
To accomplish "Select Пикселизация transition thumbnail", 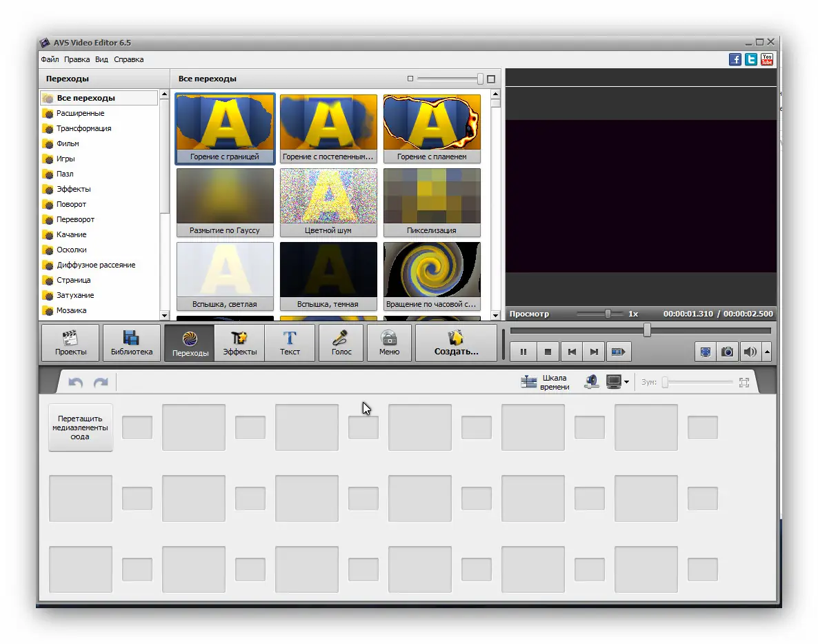I will [x=432, y=202].
